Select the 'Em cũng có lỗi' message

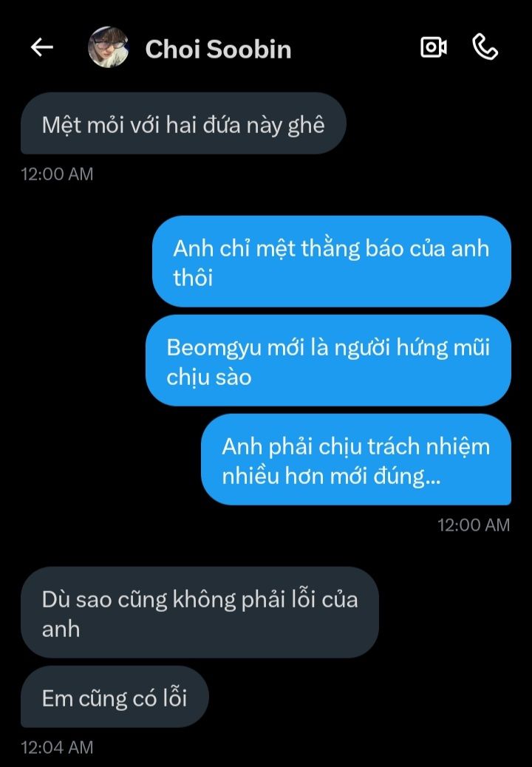tap(115, 697)
